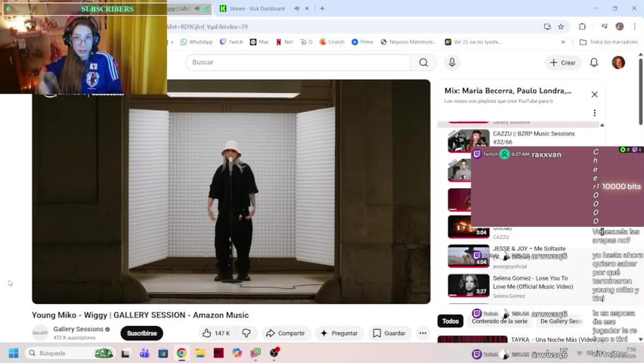Open YouTube notifications bell
This screenshot has width=644, height=363.
(x=594, y=63)
